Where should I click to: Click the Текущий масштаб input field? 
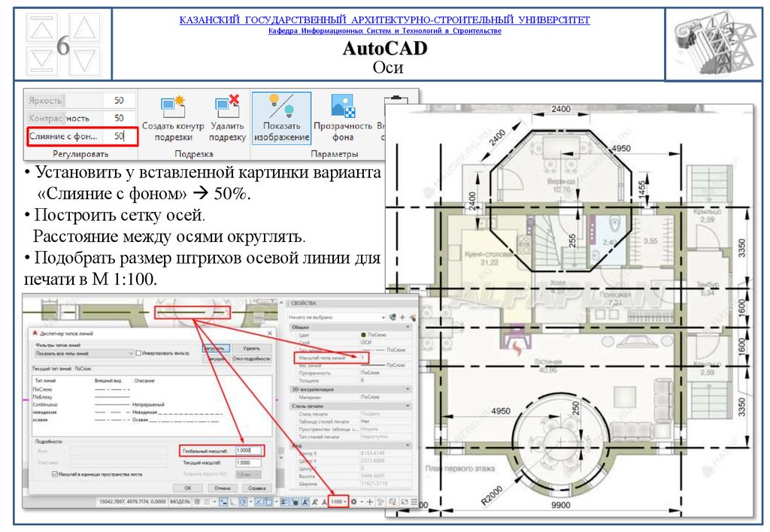point(248,463)
